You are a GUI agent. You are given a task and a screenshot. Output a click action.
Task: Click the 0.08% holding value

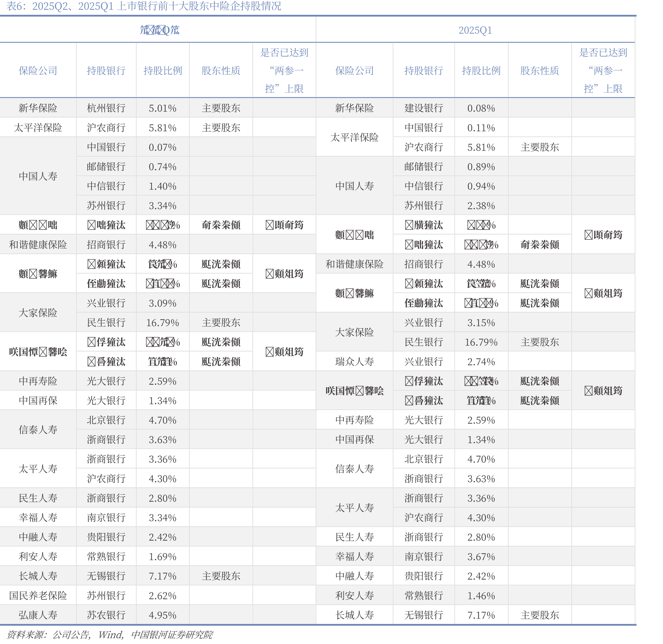(x=481, y=108)
